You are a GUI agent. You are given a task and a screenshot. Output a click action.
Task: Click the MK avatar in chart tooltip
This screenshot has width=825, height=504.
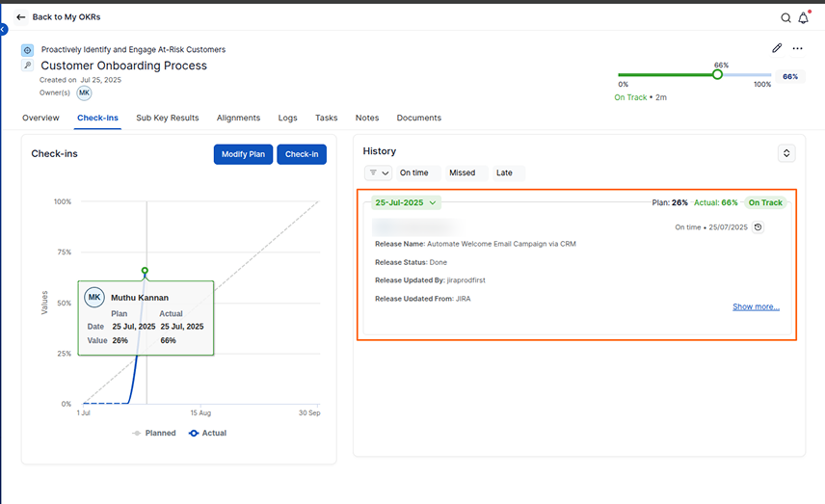tap(94, 297)
